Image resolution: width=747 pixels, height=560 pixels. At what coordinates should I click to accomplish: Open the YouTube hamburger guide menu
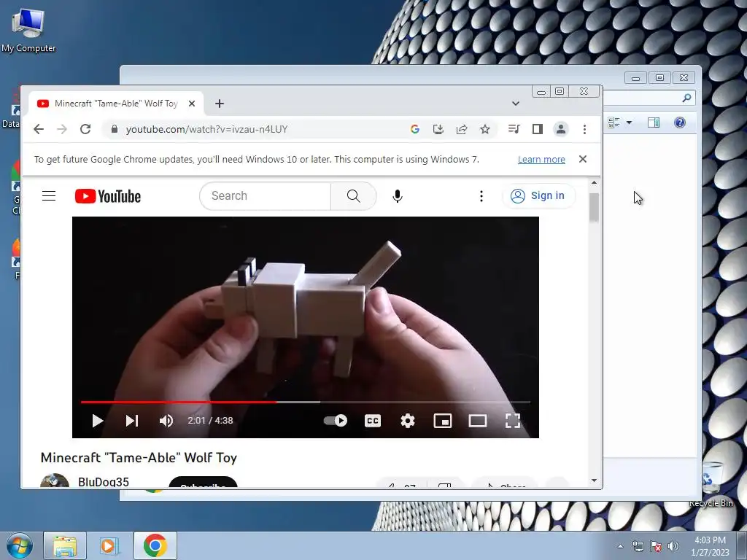click(x=49, y=195)
